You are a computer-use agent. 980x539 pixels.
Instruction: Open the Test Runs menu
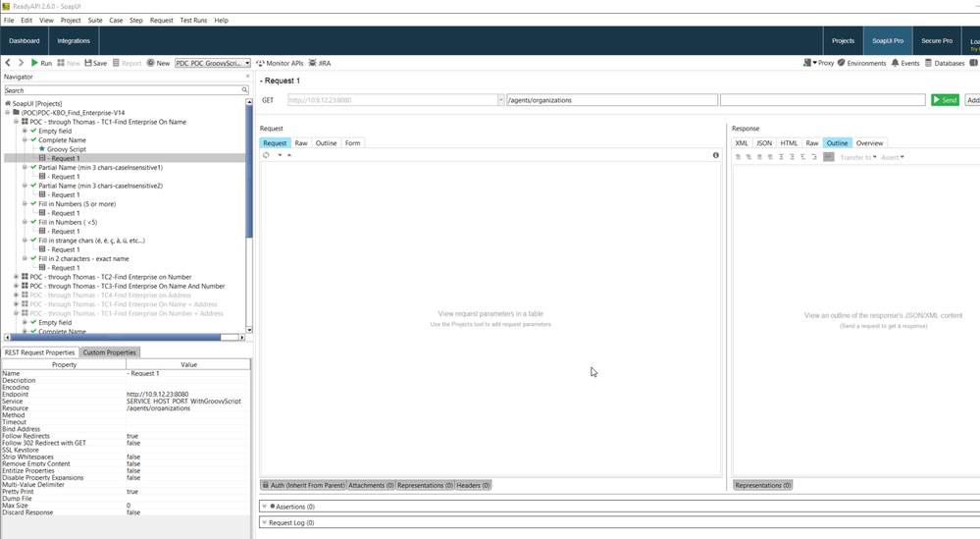tap(193, 20)
